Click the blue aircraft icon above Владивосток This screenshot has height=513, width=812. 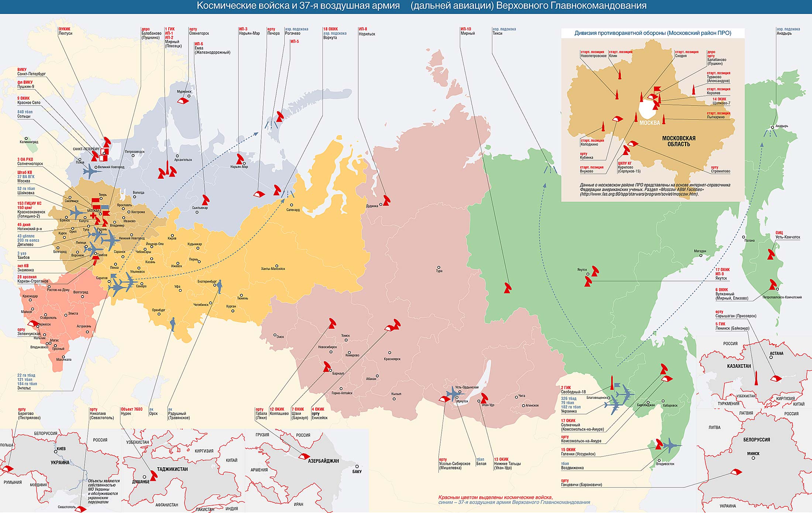(670, 445)
